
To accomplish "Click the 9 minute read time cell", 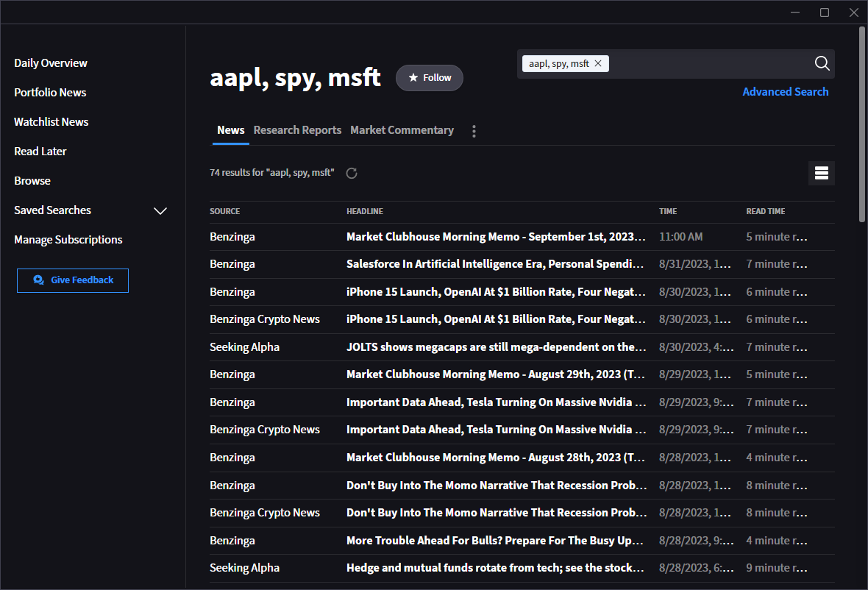I will click(777, 568).
